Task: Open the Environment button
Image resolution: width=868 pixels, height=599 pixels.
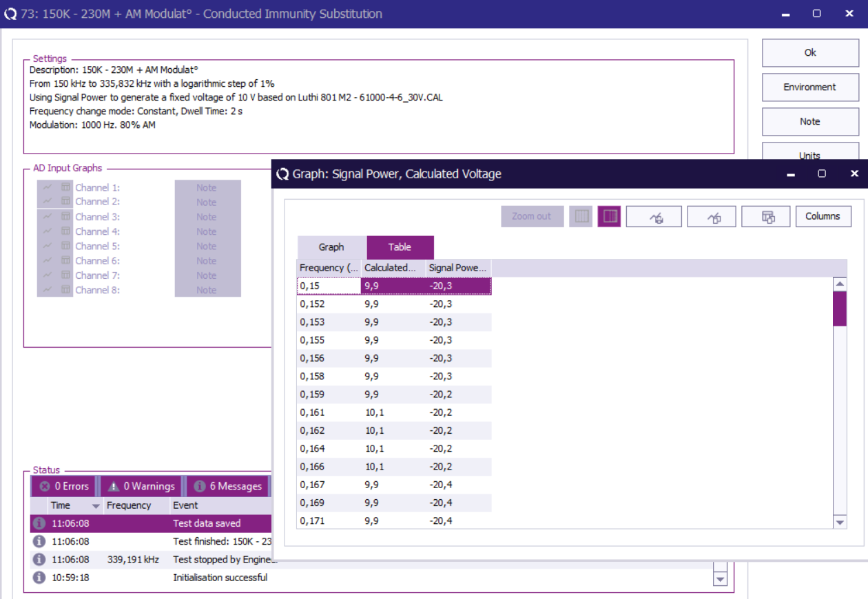Action: pyautogui.click(x=810, y=87)
